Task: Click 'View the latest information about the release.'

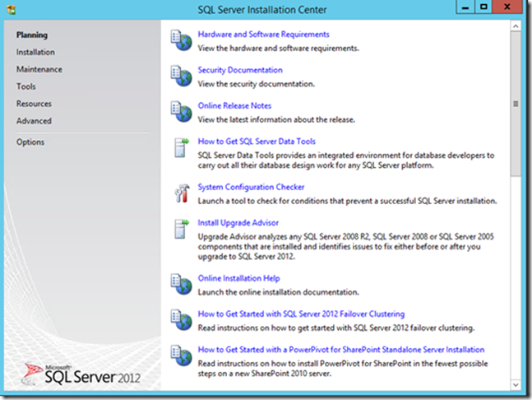Action: (276, 119)
